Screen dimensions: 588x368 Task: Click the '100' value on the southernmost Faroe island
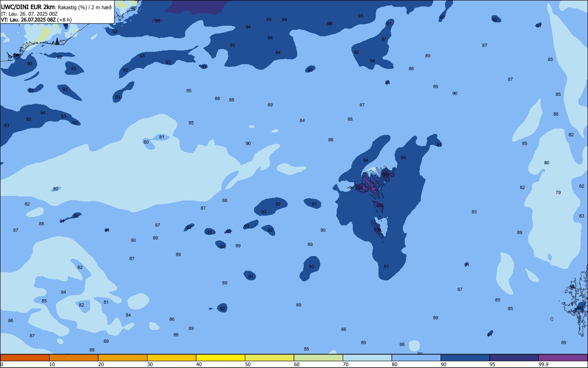(x=377, y=230)
